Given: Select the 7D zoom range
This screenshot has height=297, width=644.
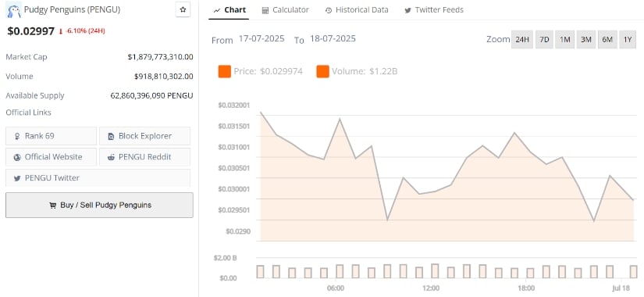Looking at the screenshot, I should click(545, 40).
